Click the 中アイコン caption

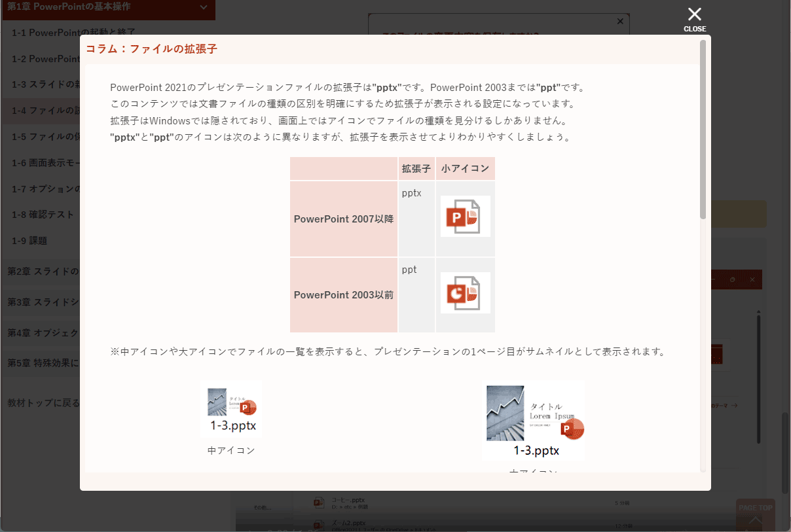(x=231, y=450)
